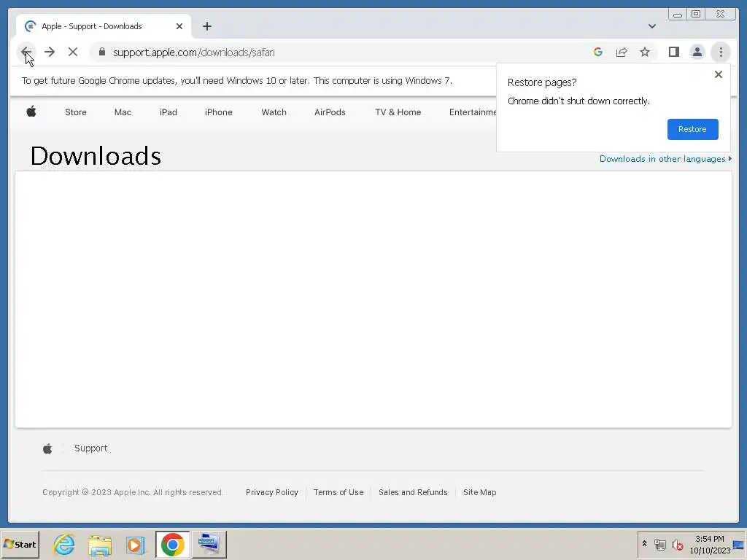This screenshot has width=747, height=560.
Task: Open the Chrome side panel
Action: [673, 52]
